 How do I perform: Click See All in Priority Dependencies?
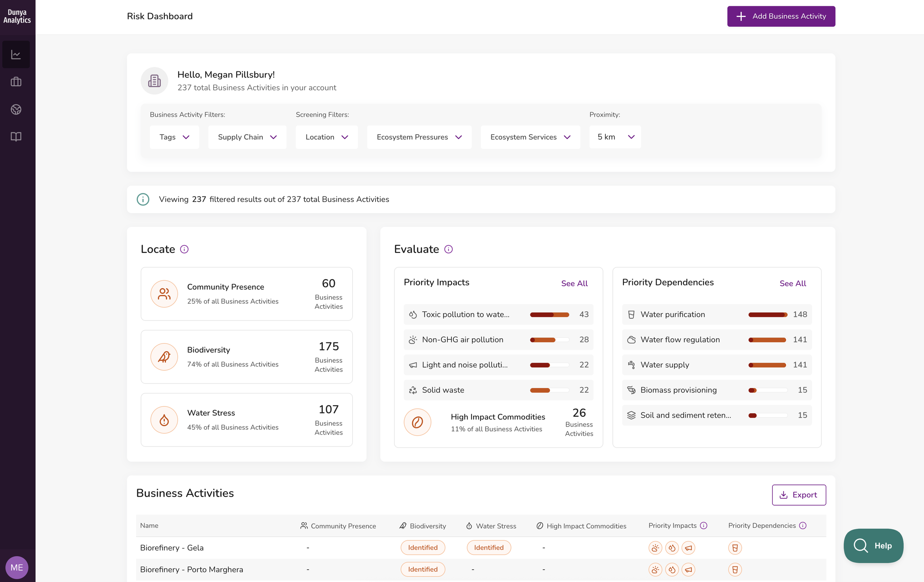click(792, 283)
